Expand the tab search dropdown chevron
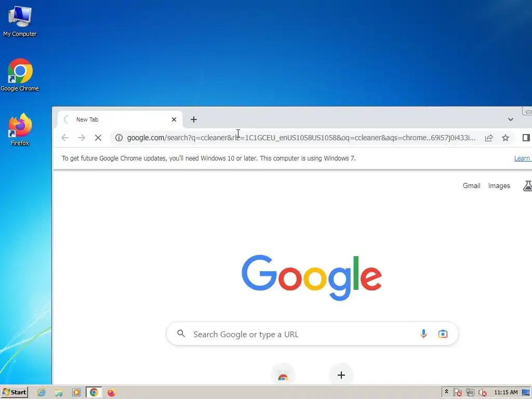Image resolution: width=532 pixels, height=399 pixels. (x=510, y=119)
